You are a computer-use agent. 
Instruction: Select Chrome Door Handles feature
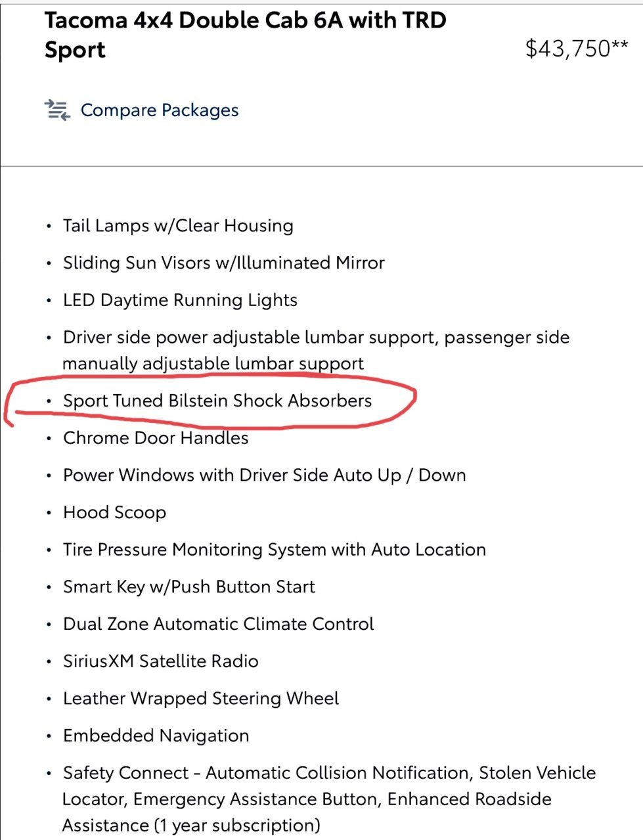click(156, 438)
